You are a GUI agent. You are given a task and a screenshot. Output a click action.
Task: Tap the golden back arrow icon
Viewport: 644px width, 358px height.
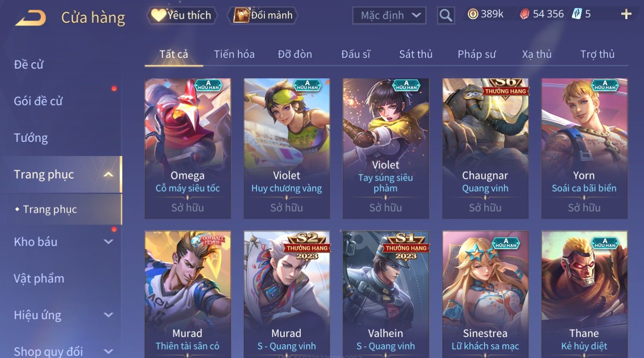(x=31, y=18)
